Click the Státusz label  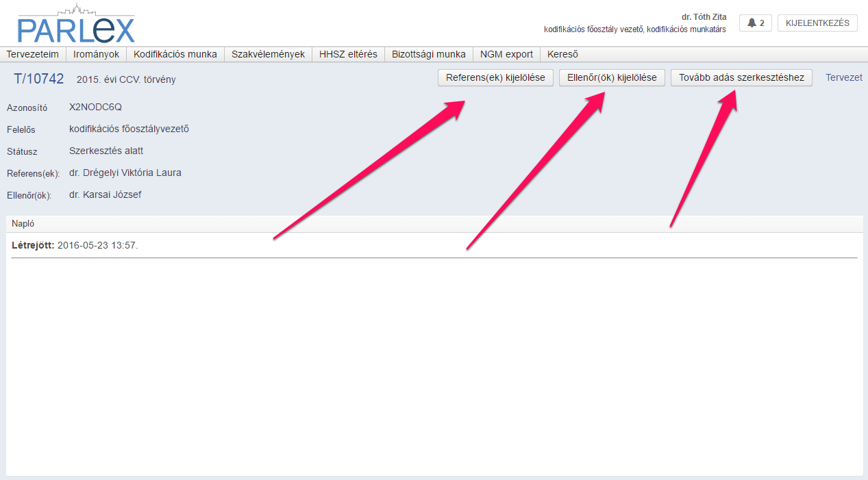22,151
